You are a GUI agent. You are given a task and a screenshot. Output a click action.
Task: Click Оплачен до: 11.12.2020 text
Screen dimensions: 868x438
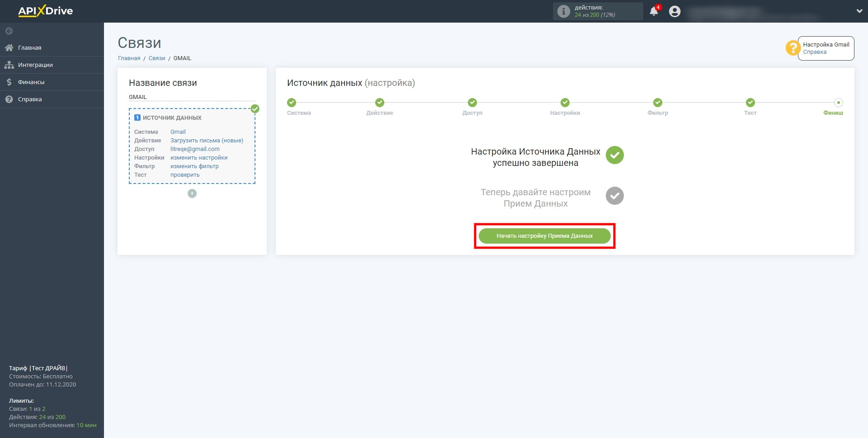pyautogui.click(x=42, y=385)
